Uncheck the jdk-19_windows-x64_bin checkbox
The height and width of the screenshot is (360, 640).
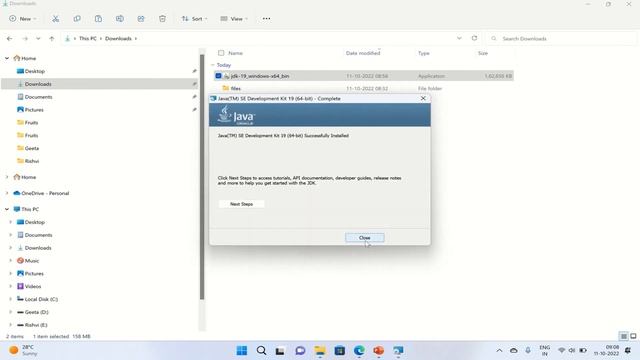218,76
